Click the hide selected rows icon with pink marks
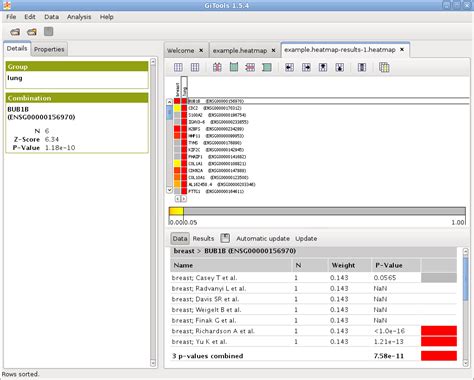 (x=250, y=68)
